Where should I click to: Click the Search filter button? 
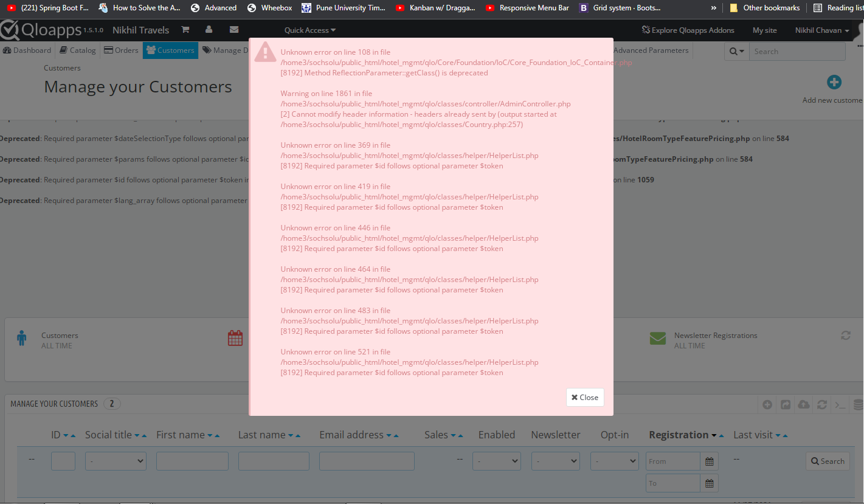(x=828, y=461)
